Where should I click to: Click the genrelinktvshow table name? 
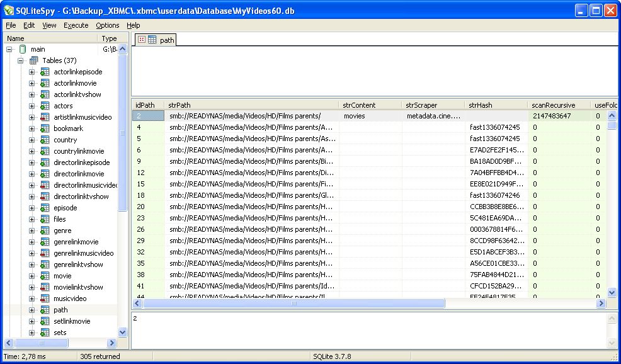coord(79,264)
